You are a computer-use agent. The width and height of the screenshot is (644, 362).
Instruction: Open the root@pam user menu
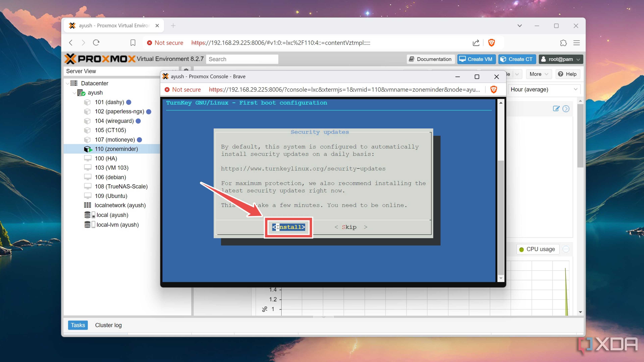561,59
